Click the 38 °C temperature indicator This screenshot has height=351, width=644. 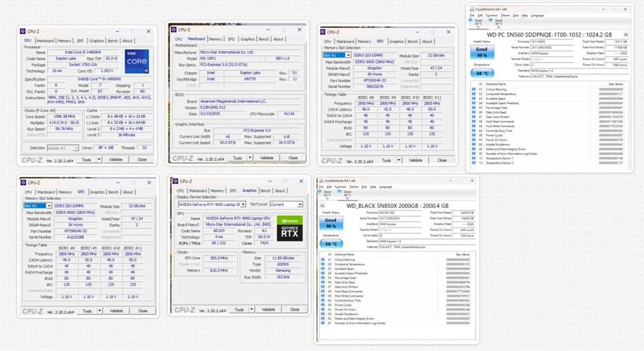tap(482, 74)
